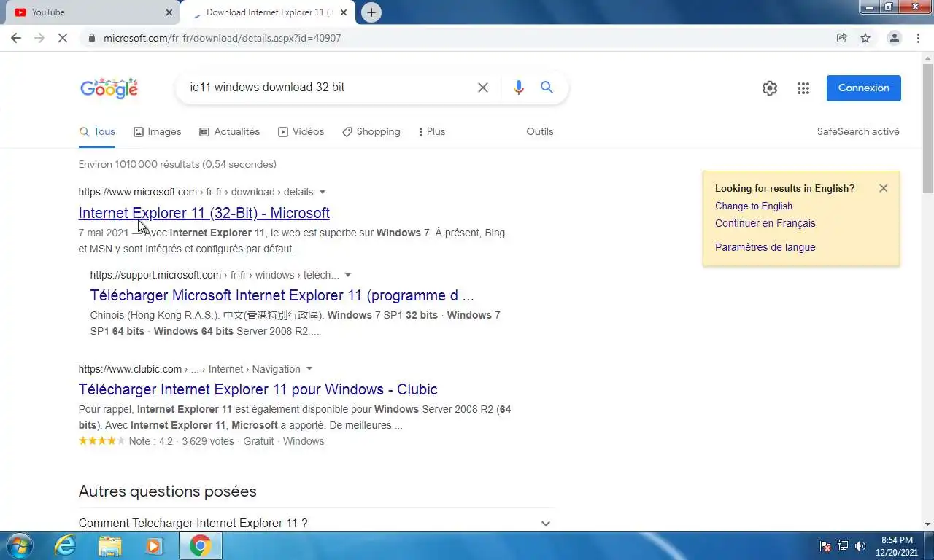Launch Internet Explorer from taskbar

click(x=65, y=545)
